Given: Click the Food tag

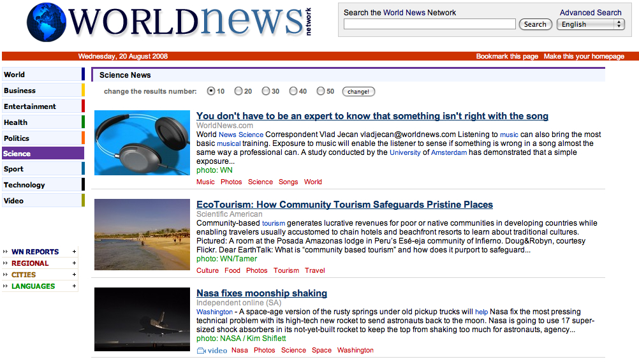Looking at the screenshot, I should point(232,270).
